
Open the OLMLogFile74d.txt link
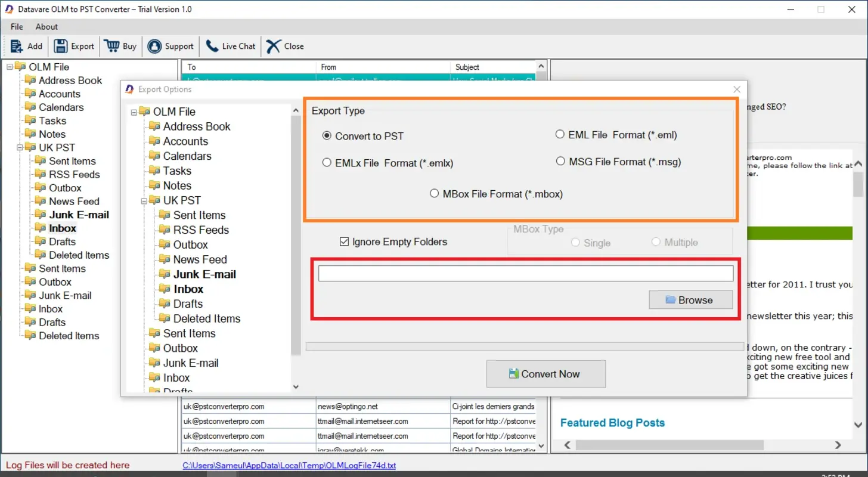290,466
